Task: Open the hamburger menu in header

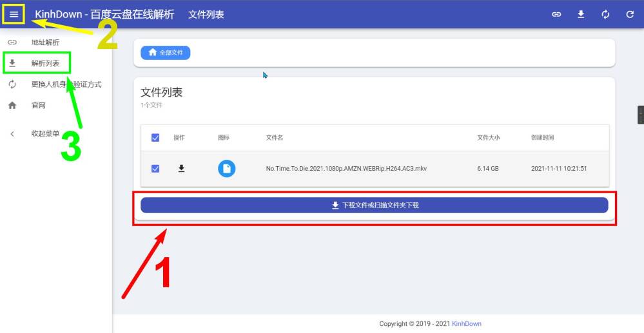Action: 14,14
